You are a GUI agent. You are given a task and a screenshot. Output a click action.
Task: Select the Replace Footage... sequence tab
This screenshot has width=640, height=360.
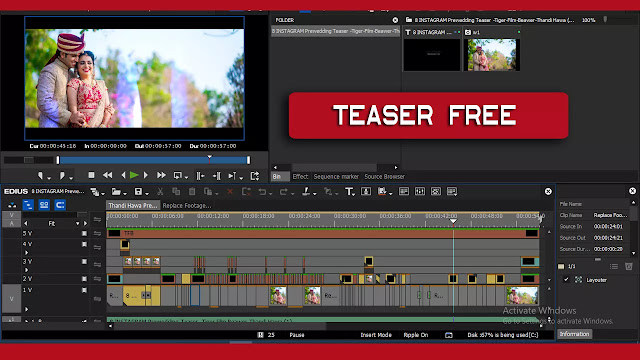click(x=187, y=205)
